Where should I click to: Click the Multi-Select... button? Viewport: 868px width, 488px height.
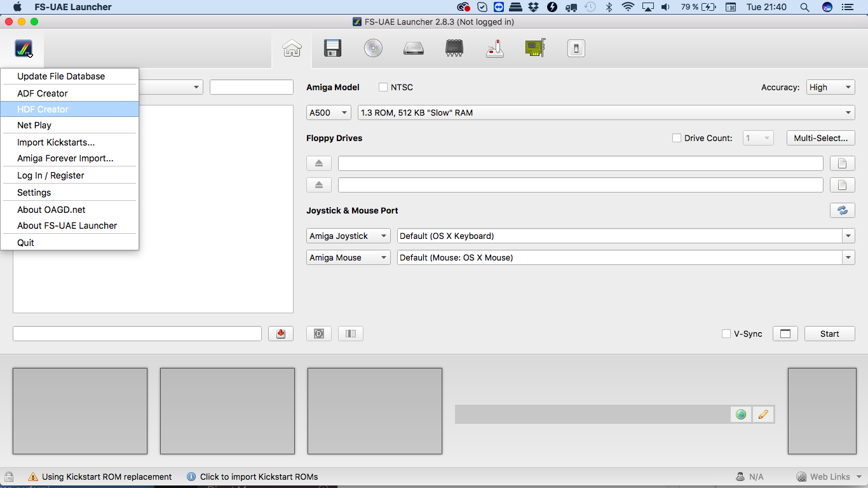point(821,138)
